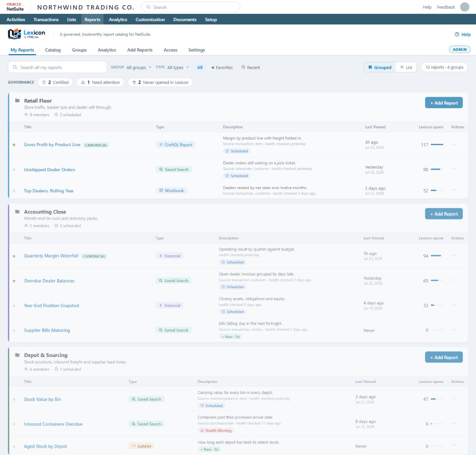Open actions menu for Top Dealers, Rolling Year
This screenshot has width=476, height=455.
click(454, 190)
